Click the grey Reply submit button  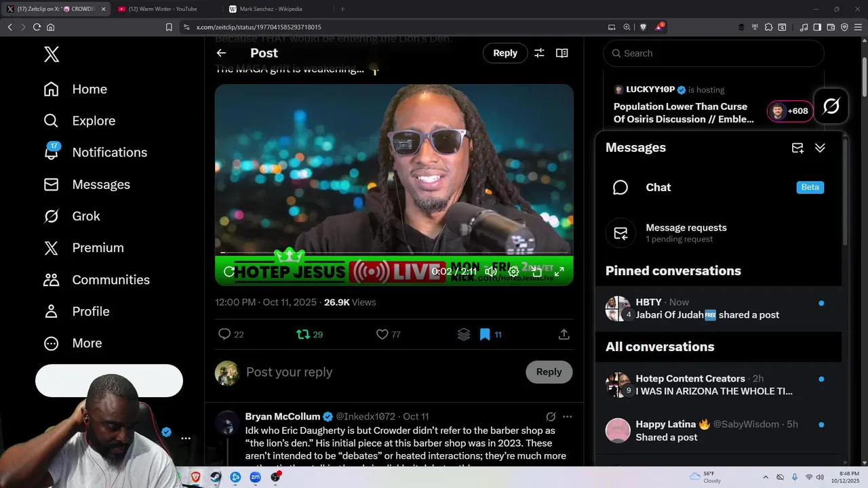point(549,372)
